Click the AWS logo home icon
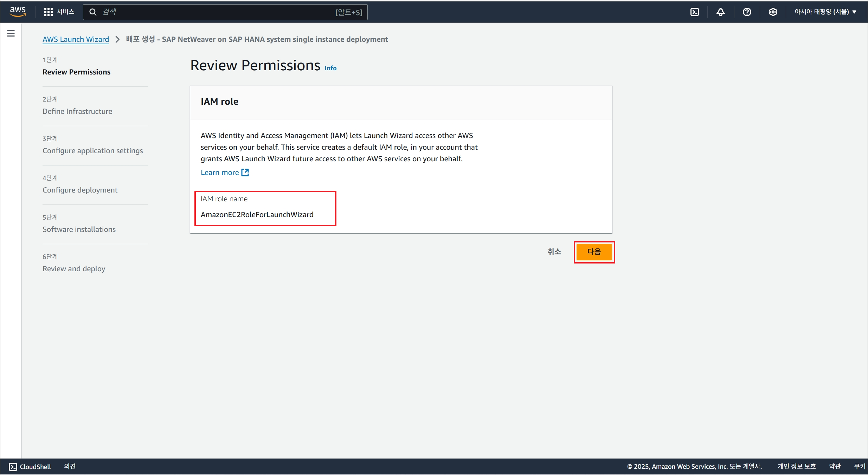This screenshot has width=868, height=475. click(x=18, y=12)
